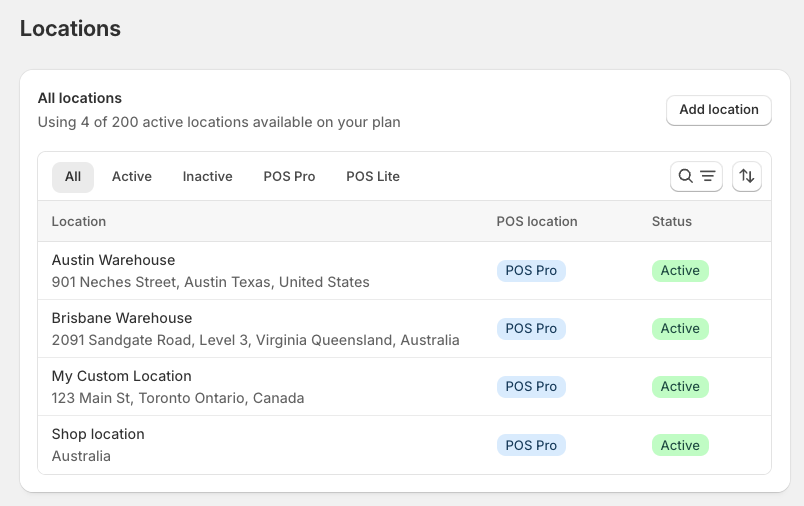The width and height of the screenshot is (804, 506).
Task: Click the Active badge for Brisbane Warehouse
Action: (680, 329)
